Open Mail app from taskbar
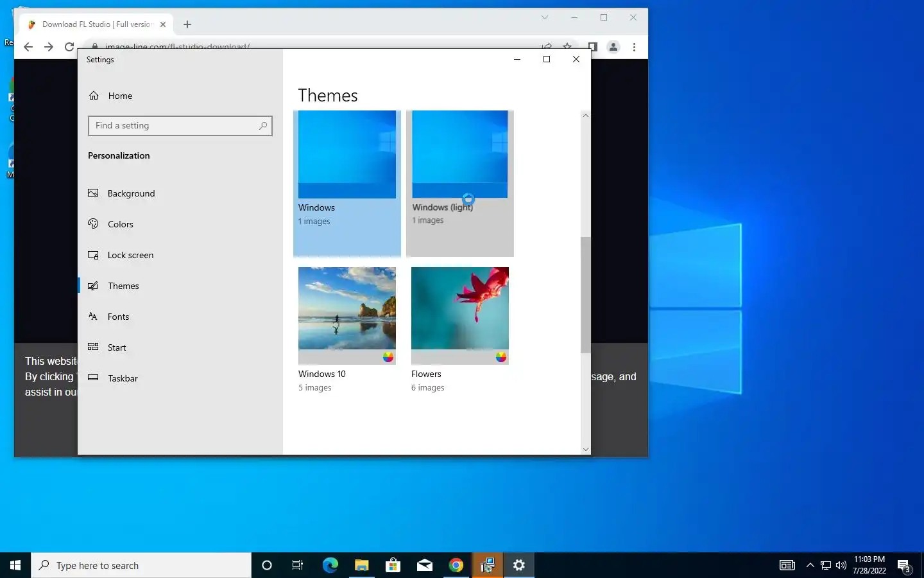This screenshot has width=924, height=578. click(424, 565)
